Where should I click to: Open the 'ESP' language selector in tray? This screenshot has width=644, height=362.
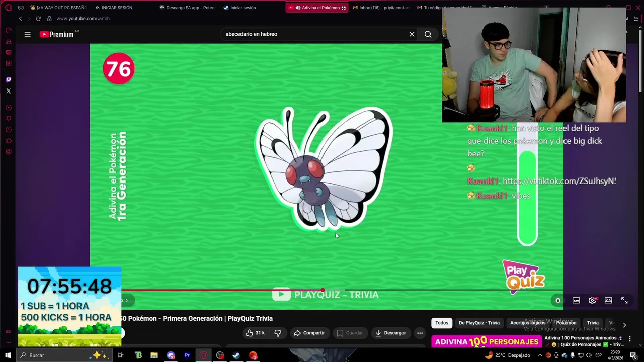pyautogui.click(x=599, y=355)
